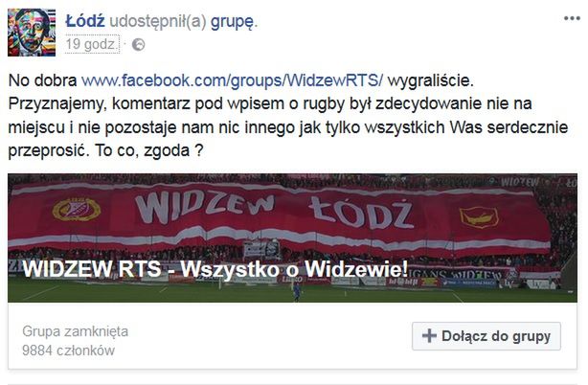Open the Widzew Łódź banner cover image

(x=292, y=238)
